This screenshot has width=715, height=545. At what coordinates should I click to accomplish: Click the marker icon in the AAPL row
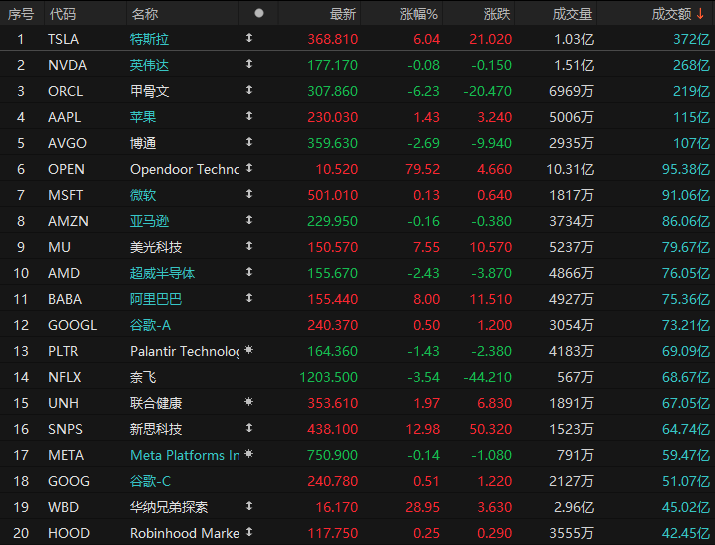249,116
